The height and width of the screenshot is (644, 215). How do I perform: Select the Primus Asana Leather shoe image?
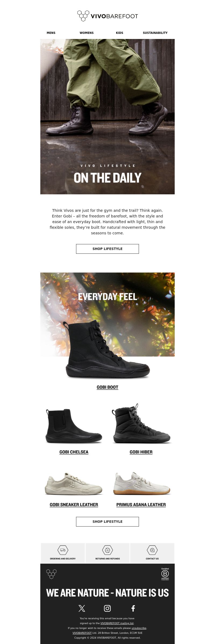[142, 484]
